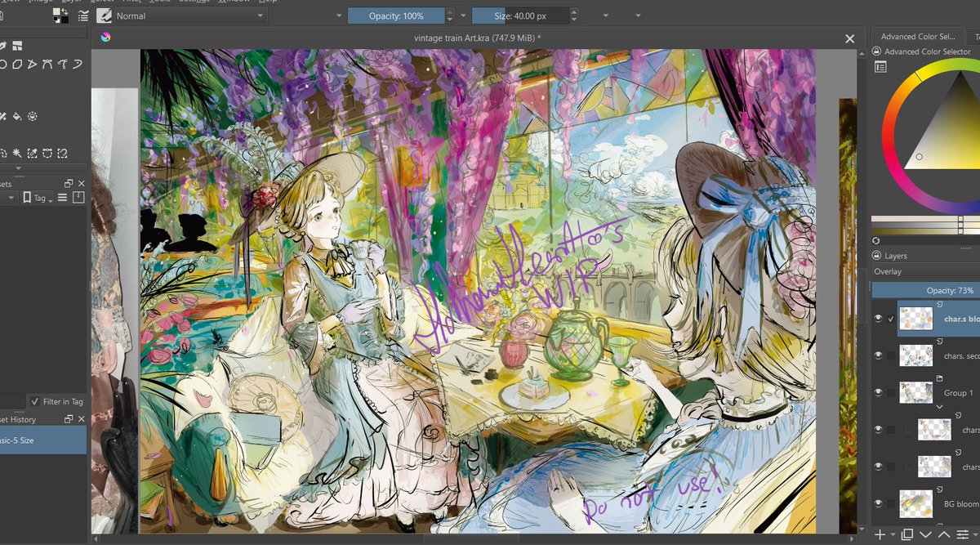This screenshot has width=980, height=545.
Task: Click the foreground color swatch
Action: pyautogui.click(x=56, y=10)
